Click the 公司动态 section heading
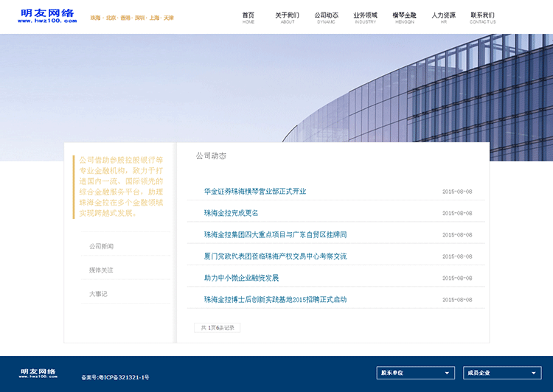Viewport: 553px width, 392px height. pos(211,155)
